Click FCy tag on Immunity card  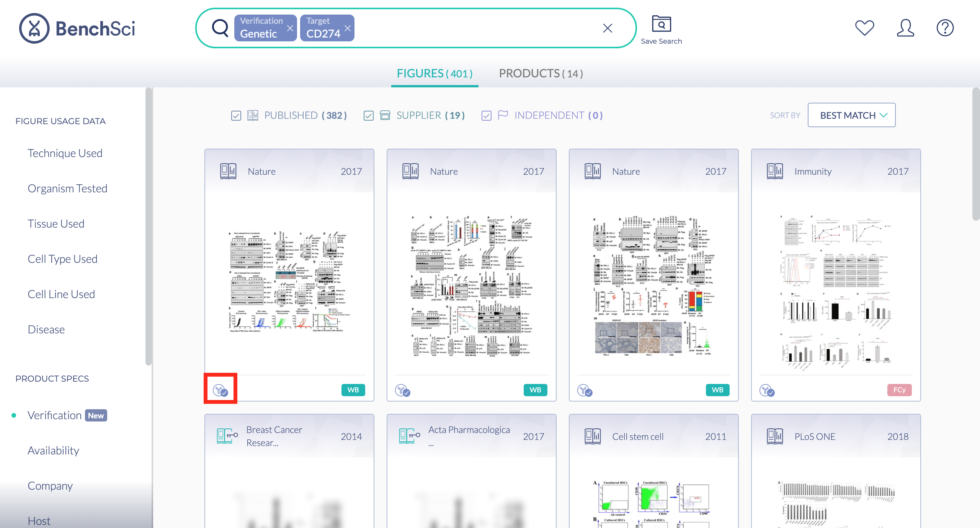[x=899, y=390]
